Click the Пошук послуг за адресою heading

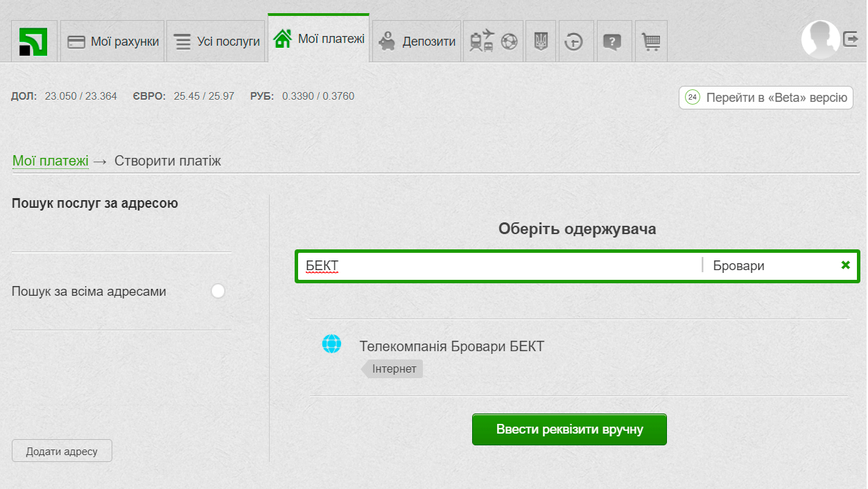(x=95, y=204)
